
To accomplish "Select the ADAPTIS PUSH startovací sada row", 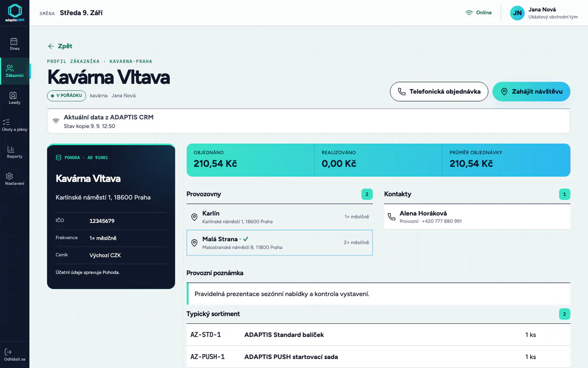I will point(378,357).
